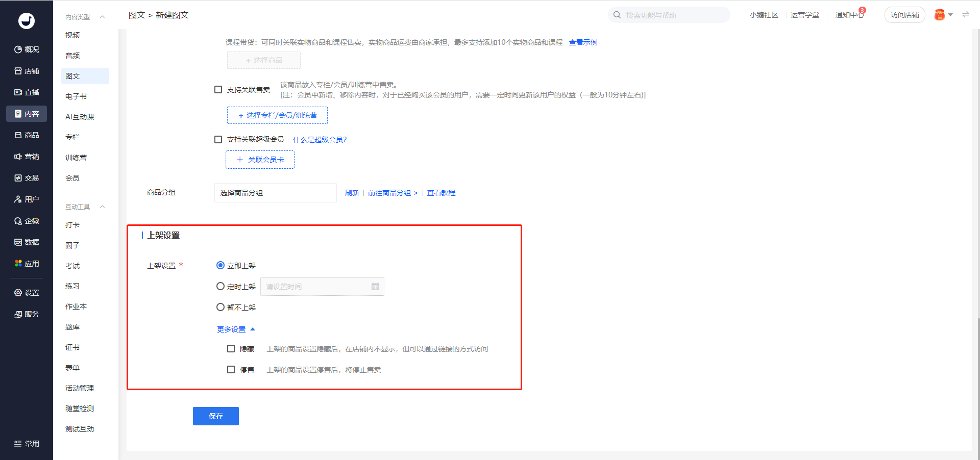Check the 停售 checkbox
The height and width of the screenshot is (460, 980).
coord(231,370)
